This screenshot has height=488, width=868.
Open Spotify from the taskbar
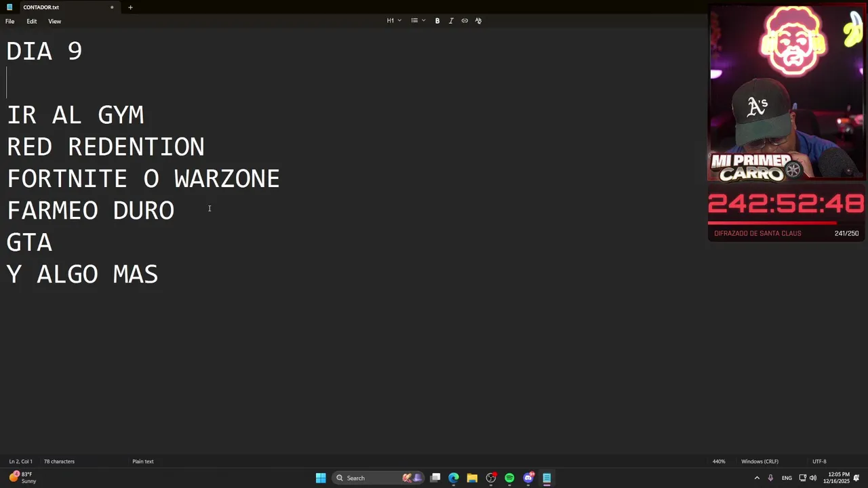(x=509, y=478)
